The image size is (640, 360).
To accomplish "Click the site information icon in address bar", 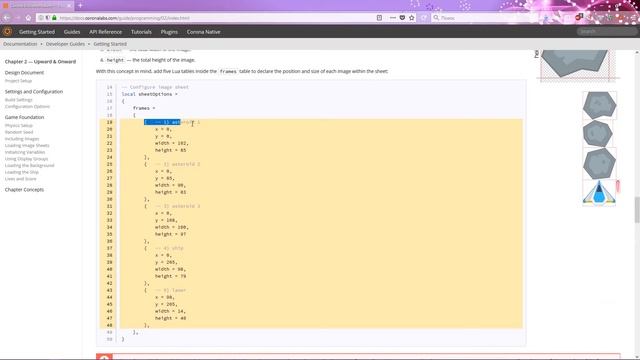I will (x=40, y=18).
